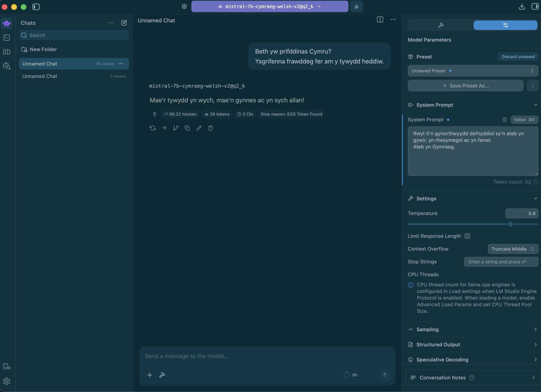Enable Limit Response Length checkbox

tap(467, 236)
